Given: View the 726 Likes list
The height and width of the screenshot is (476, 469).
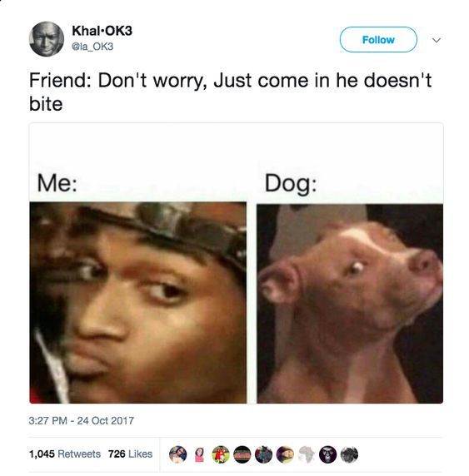Looking at the screenshot, I should point(130,454).
